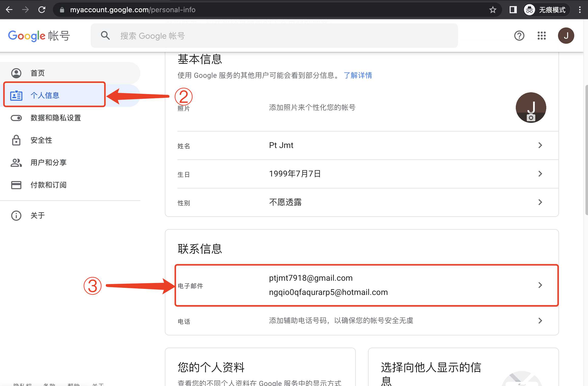
Task: Open the account avatar menu
Action: click(566, 36)
